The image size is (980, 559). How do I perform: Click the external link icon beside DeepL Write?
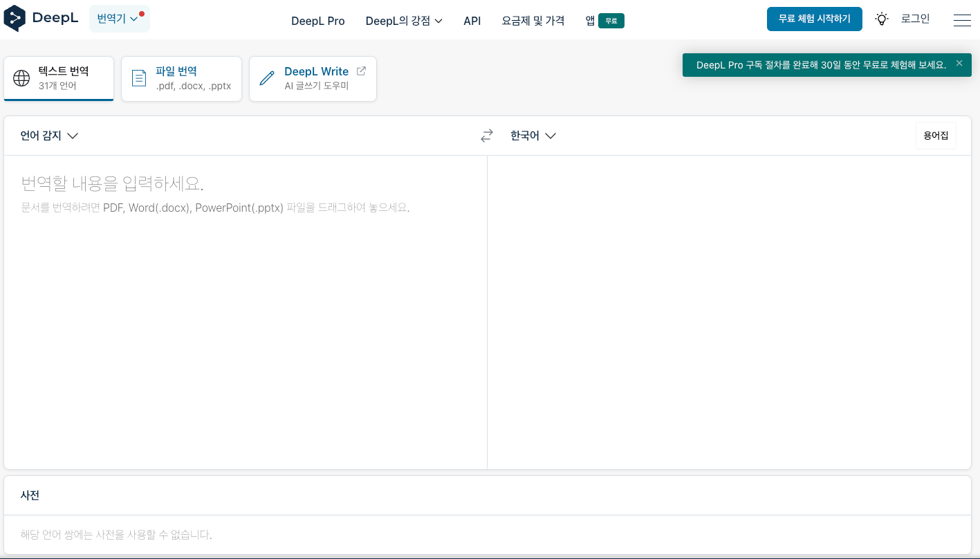tap(361, 71)
